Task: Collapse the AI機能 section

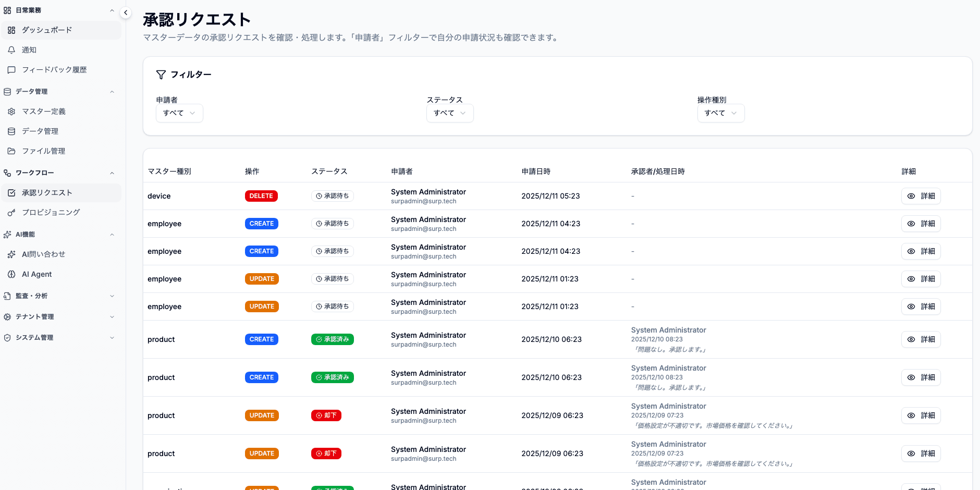Action: [112, 235]
